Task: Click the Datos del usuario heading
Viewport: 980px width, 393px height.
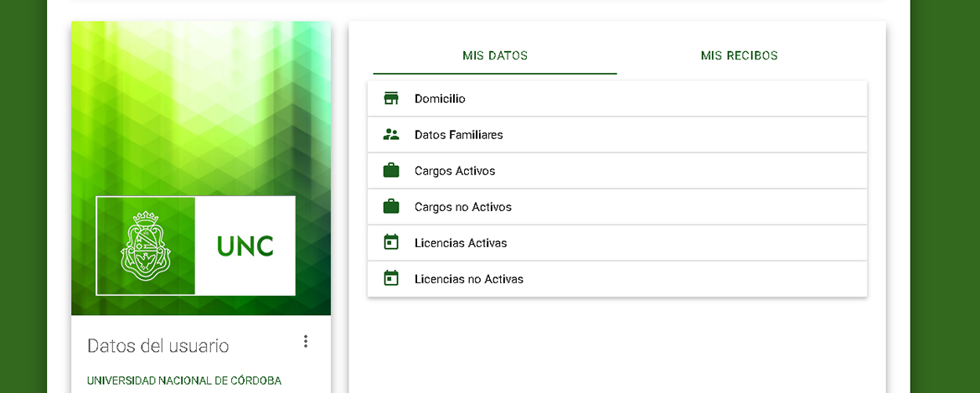Action: point(158,345)
